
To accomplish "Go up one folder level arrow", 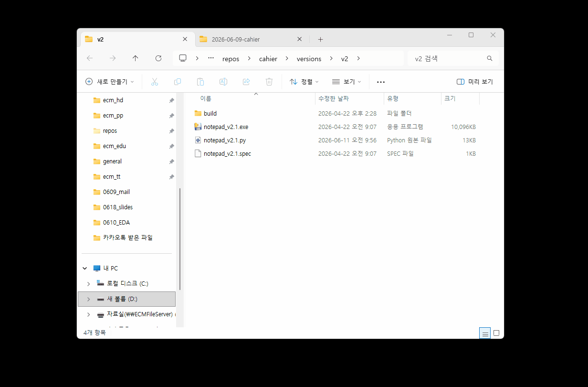I will (x=136, y=58).
